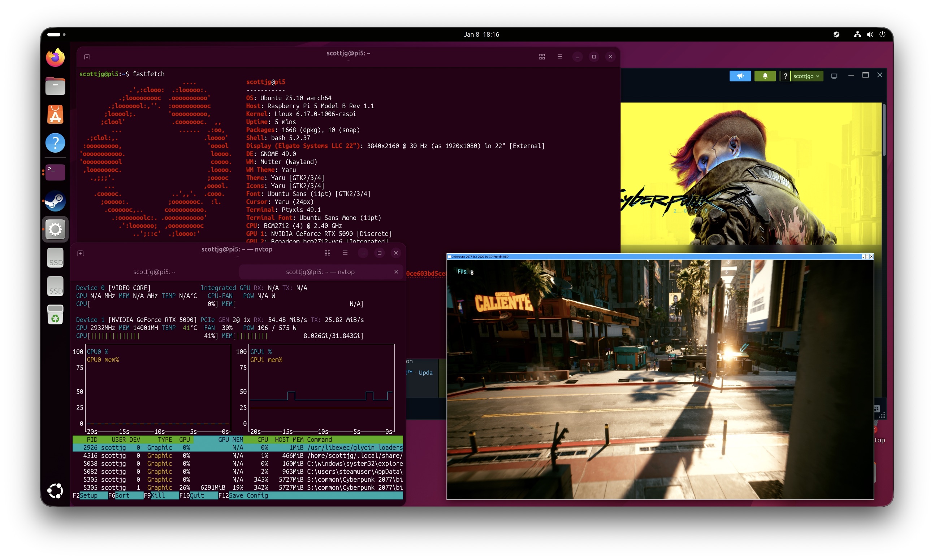This screenshot has height=560, width=934.
Task: Toggle notifications with the green bell button
Action: tap(765, 76)
